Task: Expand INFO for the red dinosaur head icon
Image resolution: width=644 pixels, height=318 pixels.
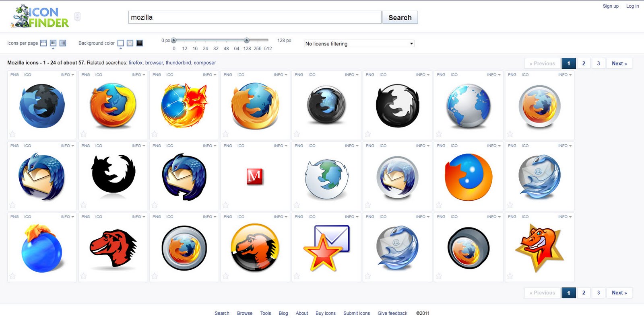Action: click(138, 217)
